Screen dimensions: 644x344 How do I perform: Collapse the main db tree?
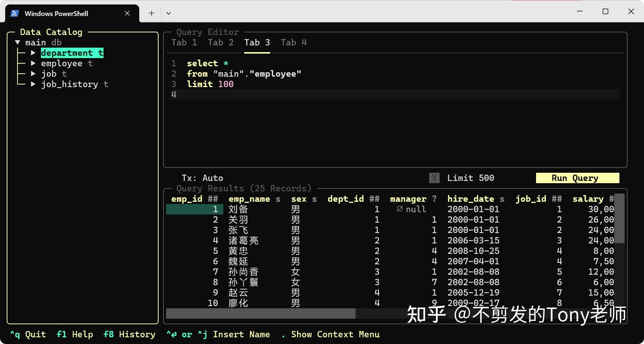click(x=17, y=42)
